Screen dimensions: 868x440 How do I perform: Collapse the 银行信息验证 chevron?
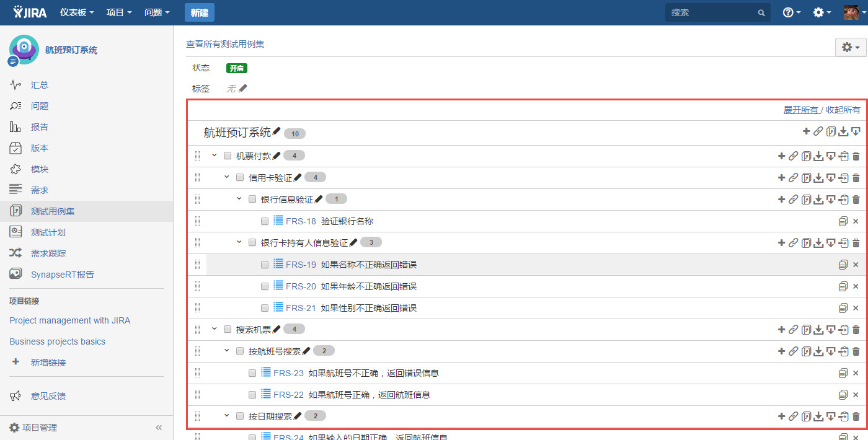pos(239,199)
